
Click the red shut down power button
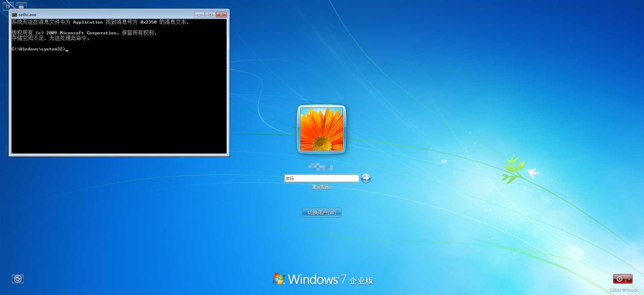coord(619,279)
